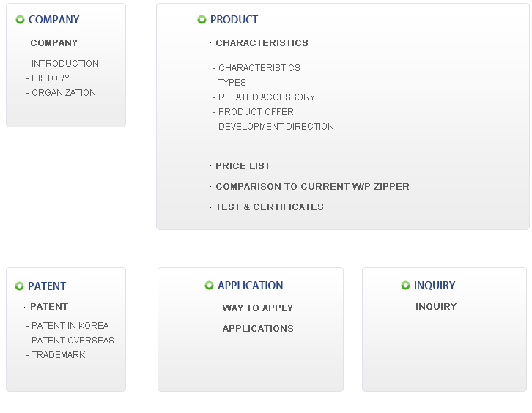Open the TYPES product link
This screenshot has height=413, width=532.
click(232, 83)
